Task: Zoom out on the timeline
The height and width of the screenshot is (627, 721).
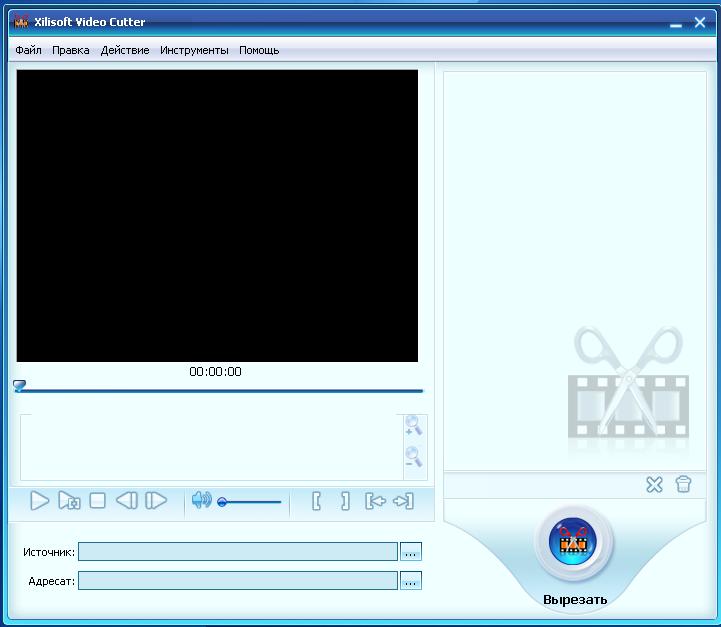Action: click(x=414, y=456)
